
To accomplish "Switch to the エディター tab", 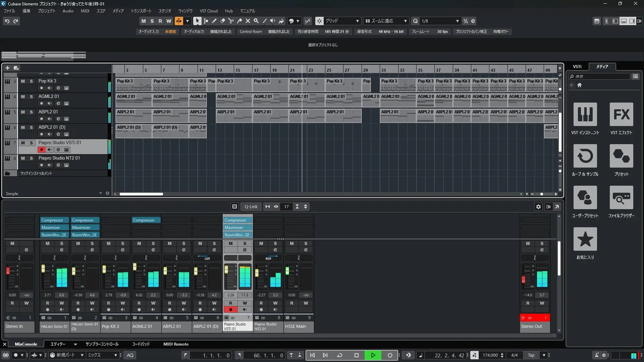I will 58,344.
